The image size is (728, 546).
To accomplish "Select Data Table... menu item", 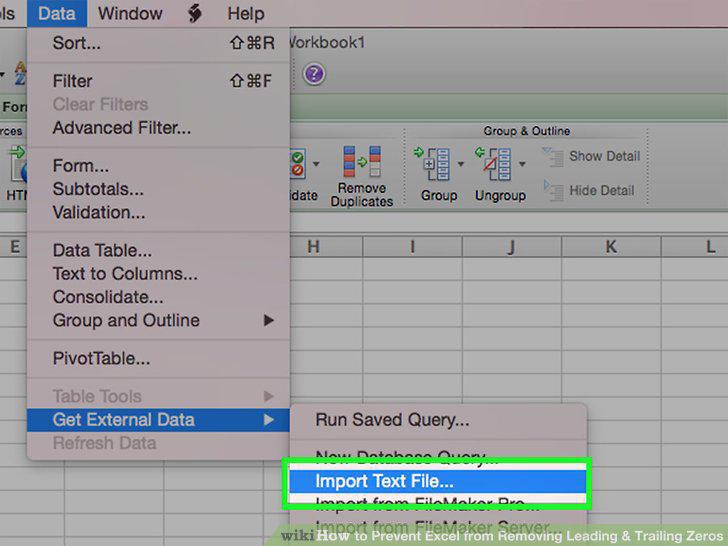I will 159,250.
